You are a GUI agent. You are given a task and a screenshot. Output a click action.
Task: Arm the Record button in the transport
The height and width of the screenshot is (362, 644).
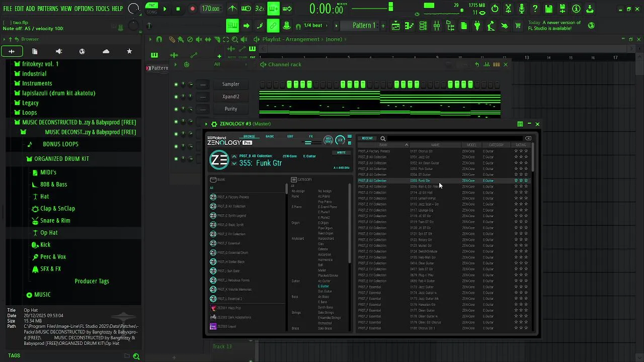[192, 9]
